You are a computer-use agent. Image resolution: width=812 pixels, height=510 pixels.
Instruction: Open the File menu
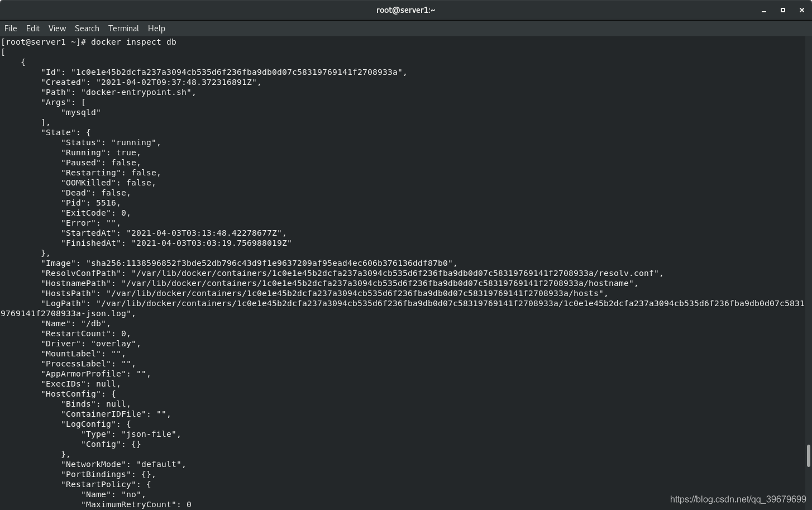11,28
